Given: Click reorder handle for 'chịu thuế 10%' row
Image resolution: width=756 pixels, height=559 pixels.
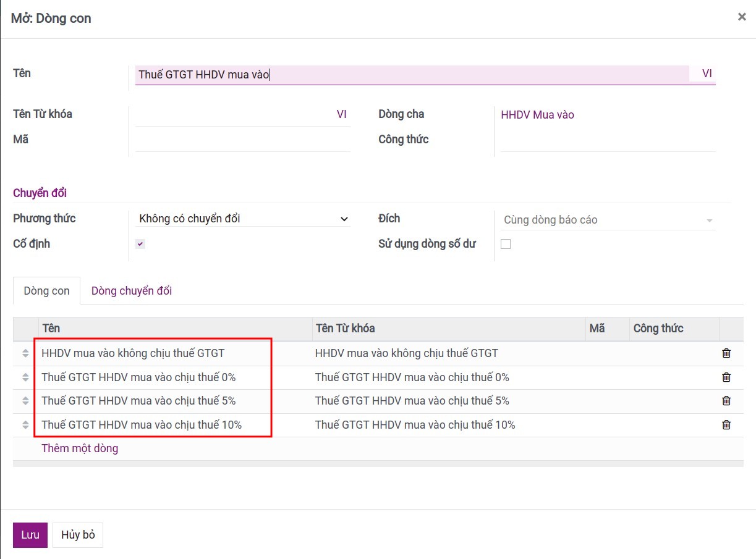Looking at the screenshot, I should [x=25, y=425].
